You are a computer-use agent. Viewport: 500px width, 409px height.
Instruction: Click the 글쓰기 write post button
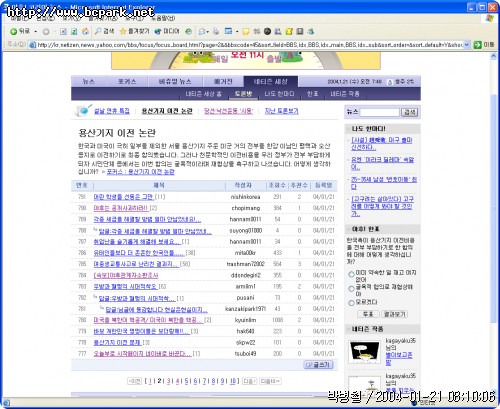(318, 365)
